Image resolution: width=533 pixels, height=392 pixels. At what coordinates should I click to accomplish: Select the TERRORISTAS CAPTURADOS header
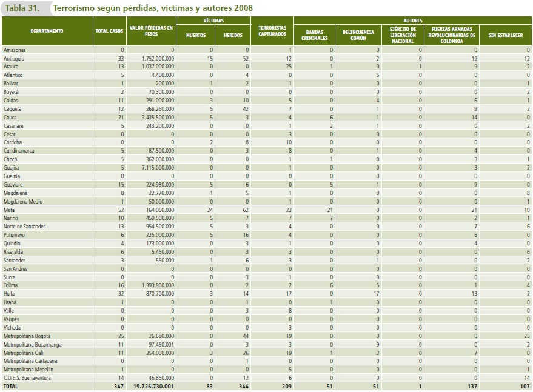[272, 31]
